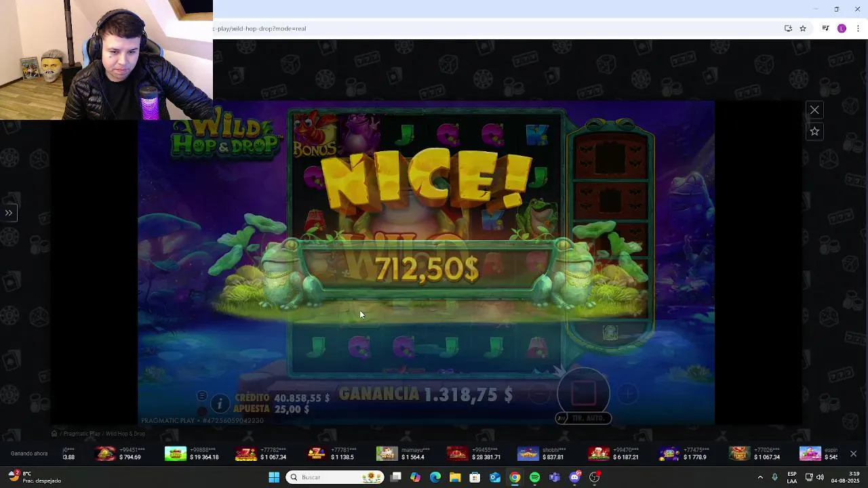Image resolution: width=868 pixels, height=488 pixels.
Task: Open winner entry +99451*** $794.69
Action: 119,453
